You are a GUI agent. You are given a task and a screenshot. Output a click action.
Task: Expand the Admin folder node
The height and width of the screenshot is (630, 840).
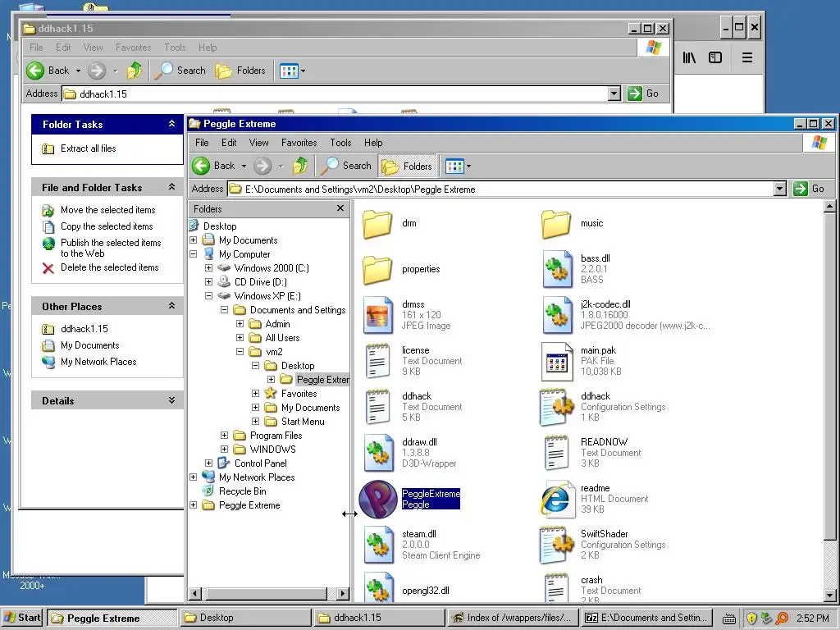240,323
